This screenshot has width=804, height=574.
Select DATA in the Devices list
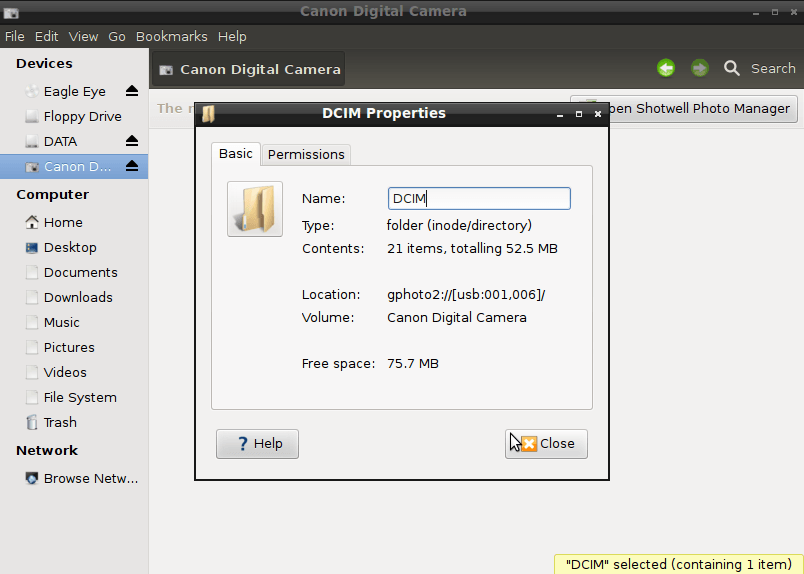tap(74, 141)
